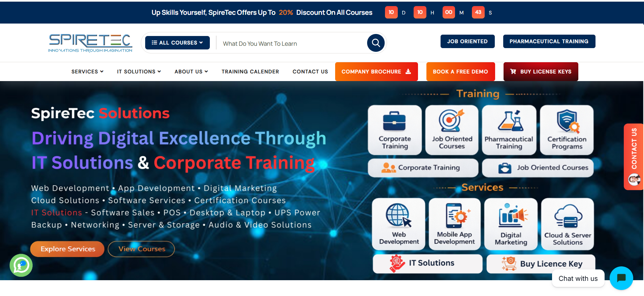Open the Corporate Training briefcase card
The height and width of the screenshot is (296, 644).
[x=395, y=130]
